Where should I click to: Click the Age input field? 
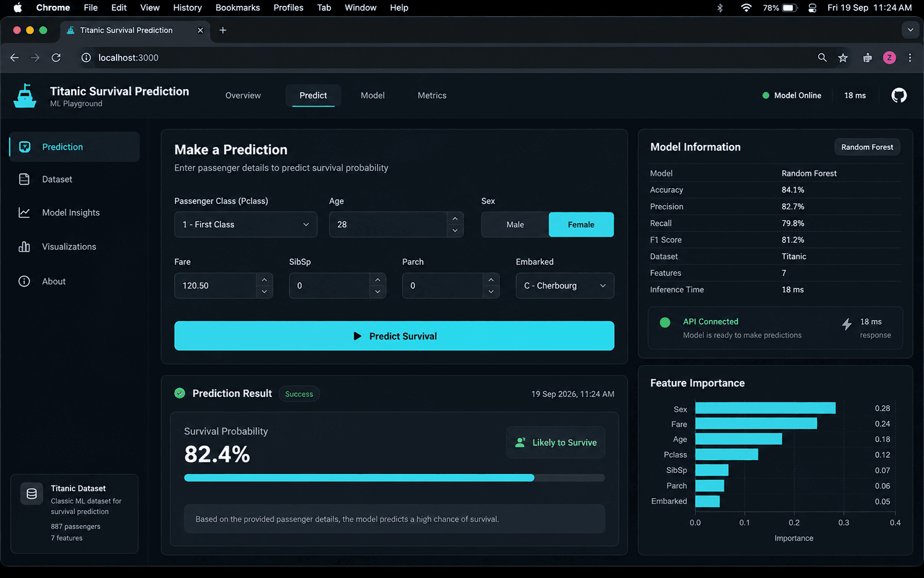388,224
